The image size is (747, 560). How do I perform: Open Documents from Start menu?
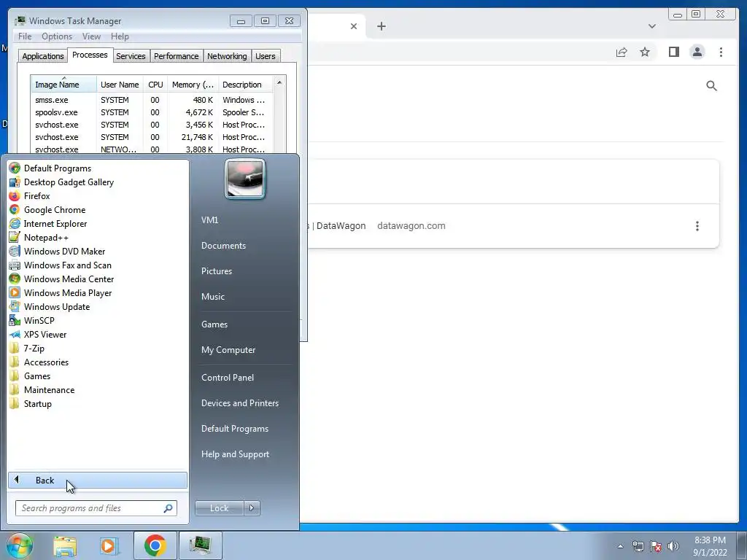[x=223, y=245]
